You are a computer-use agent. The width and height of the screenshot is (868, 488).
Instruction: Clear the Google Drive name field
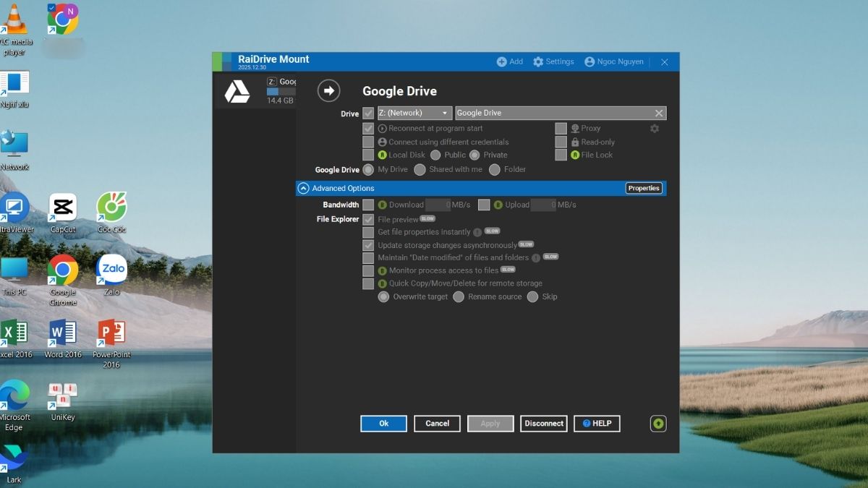click(659, 113)
